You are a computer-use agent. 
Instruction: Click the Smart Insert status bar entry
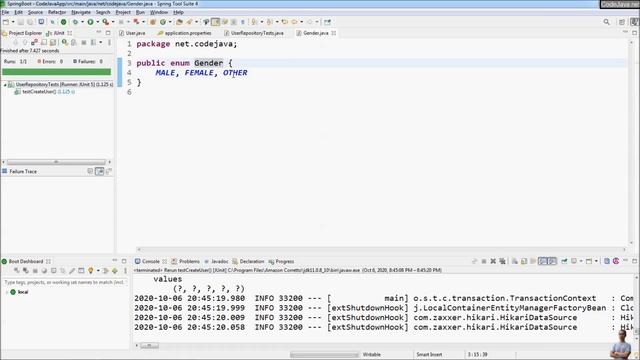[429, 354]
